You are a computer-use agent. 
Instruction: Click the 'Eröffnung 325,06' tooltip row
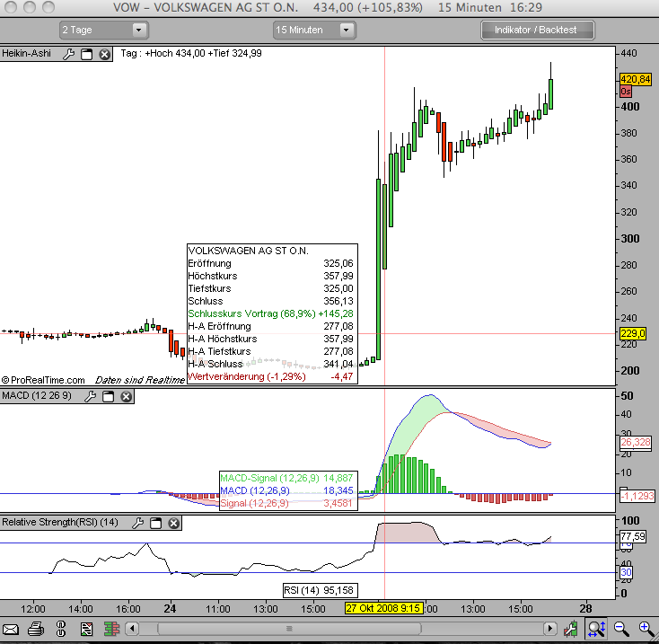click(x=270, y=263)
